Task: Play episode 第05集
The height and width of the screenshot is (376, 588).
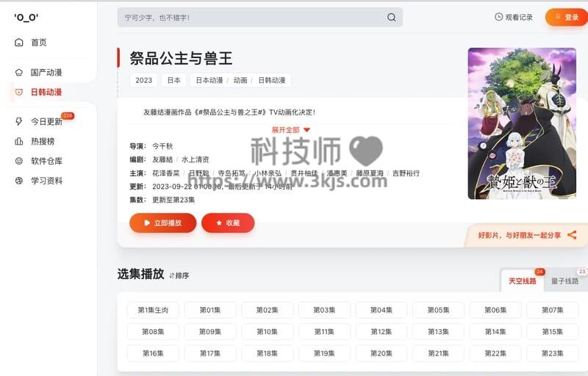Action: (x=438, y=310)
